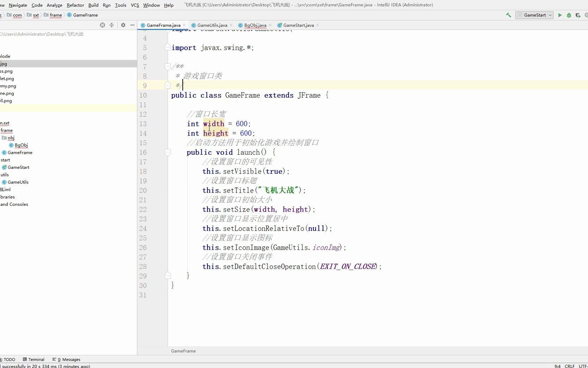Close the GameStart.java editor tab

(x=318, y=25)
